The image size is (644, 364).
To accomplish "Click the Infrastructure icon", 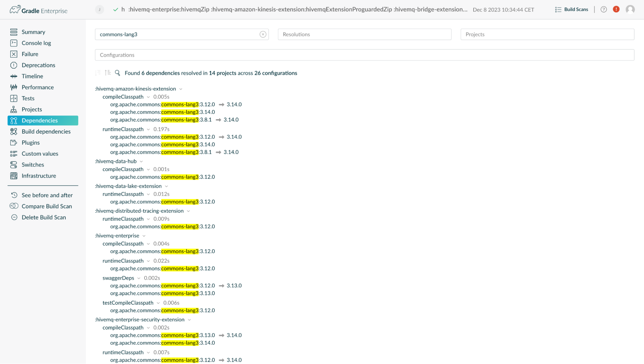I will [x=14, y=176].
